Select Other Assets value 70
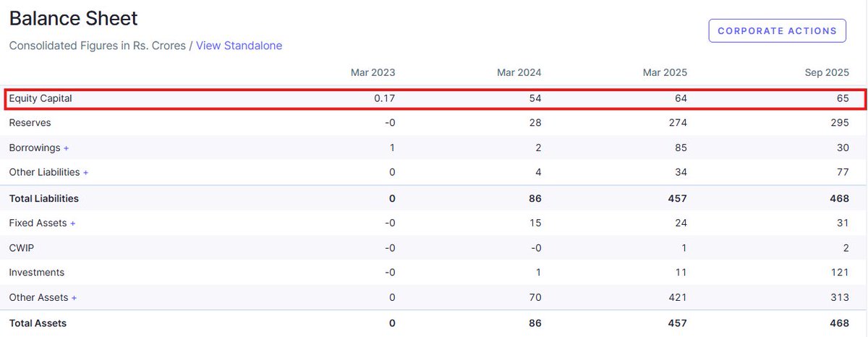 click(x=535, y=297)
